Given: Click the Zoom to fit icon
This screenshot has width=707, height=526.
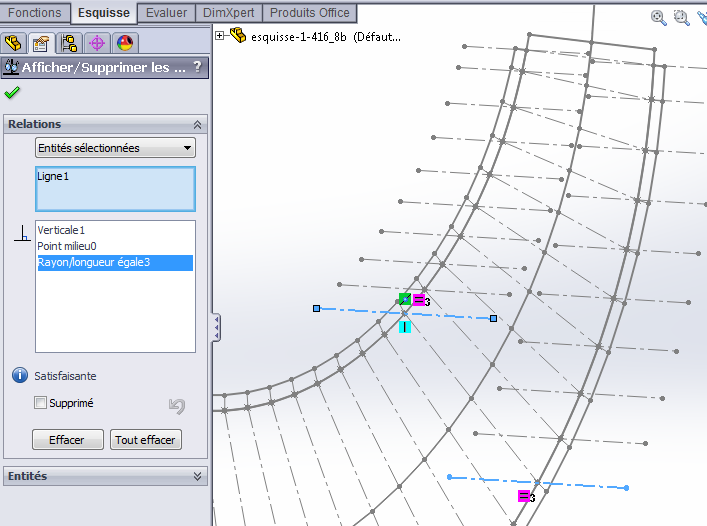Looking at the screenshot, I should (x=658, y=18).
